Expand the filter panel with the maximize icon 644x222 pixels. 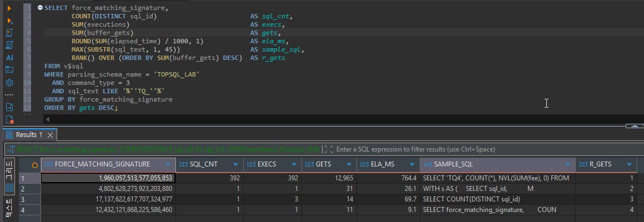tap(328, 149)
